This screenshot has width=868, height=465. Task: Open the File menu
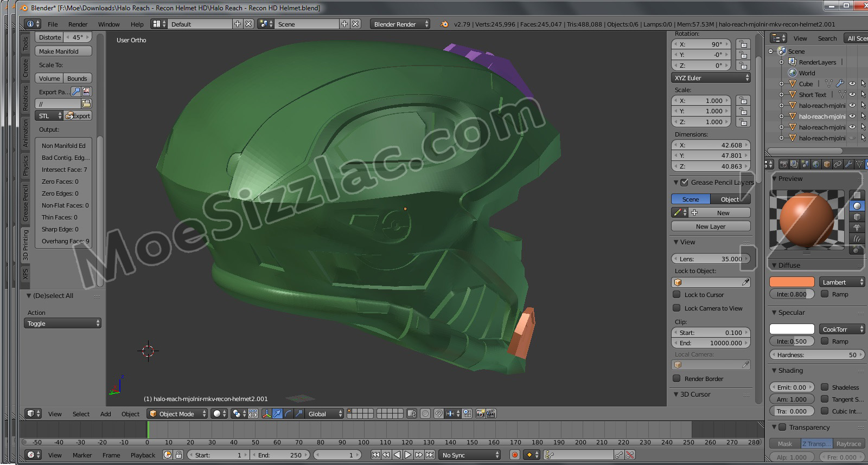coord(53,24)
